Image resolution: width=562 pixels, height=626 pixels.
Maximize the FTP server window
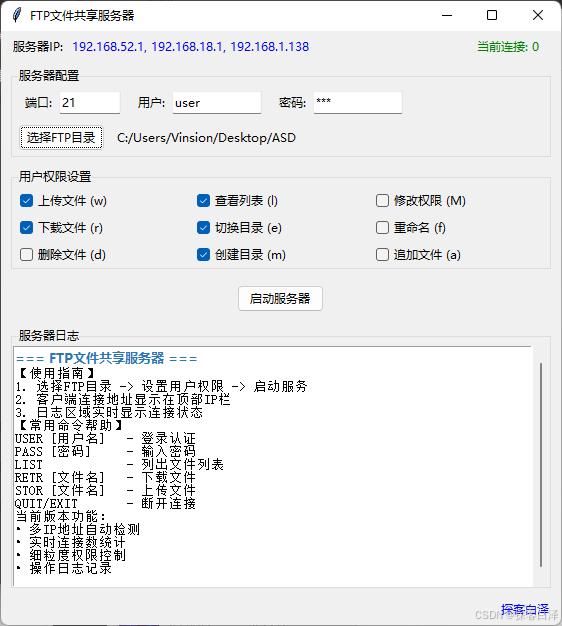click(x=492, y=15)
